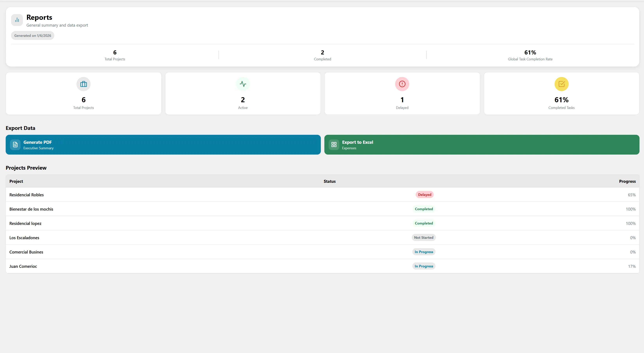
Task: Click the Completed Tasks card label
Action: pyautogui.click(x=561, y=108)
